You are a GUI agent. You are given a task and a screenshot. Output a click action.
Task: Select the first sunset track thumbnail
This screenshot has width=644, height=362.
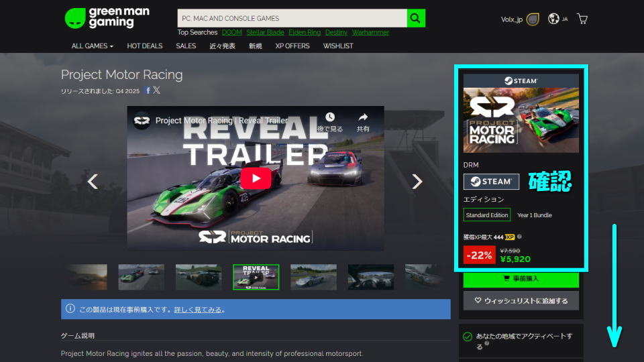(87, 277)
